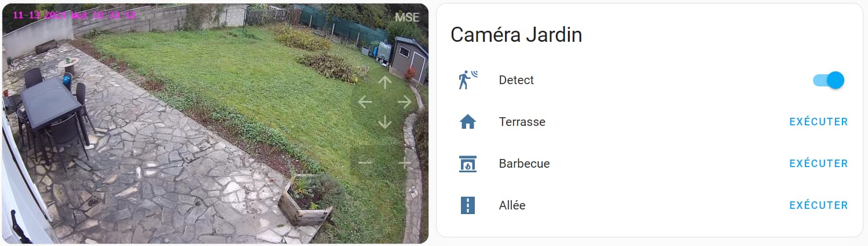The image size is (868, 246).
Task: Zoom out using the minus icon
Action: pyautogui.click(x=365, y=162)
